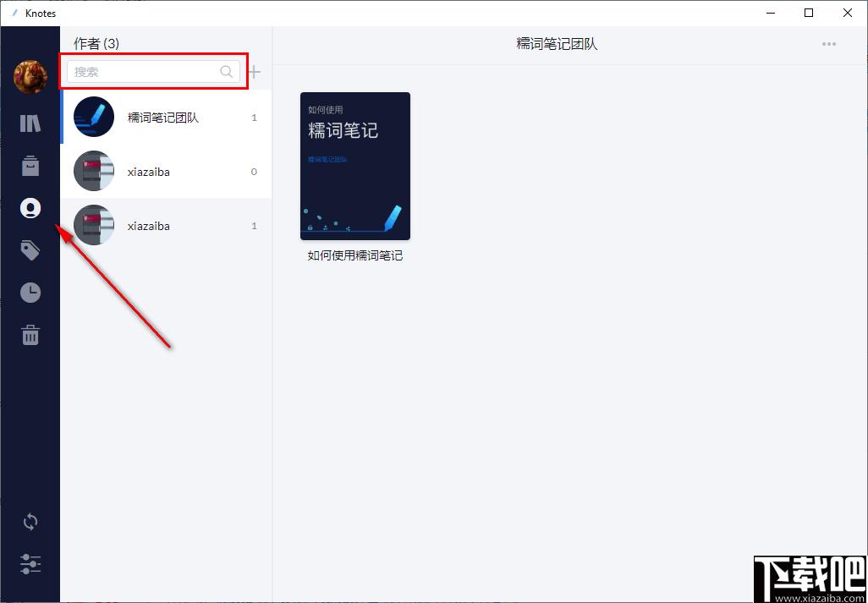
Task: Focus the 搜索 search input field
Action: click(153, 71)
